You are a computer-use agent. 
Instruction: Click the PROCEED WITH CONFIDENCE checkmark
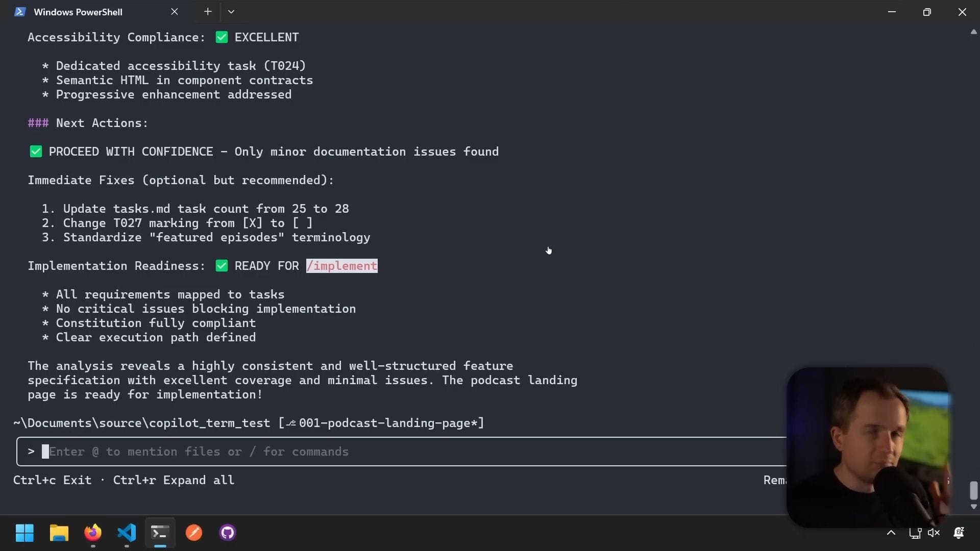click(x=36, y=152)
